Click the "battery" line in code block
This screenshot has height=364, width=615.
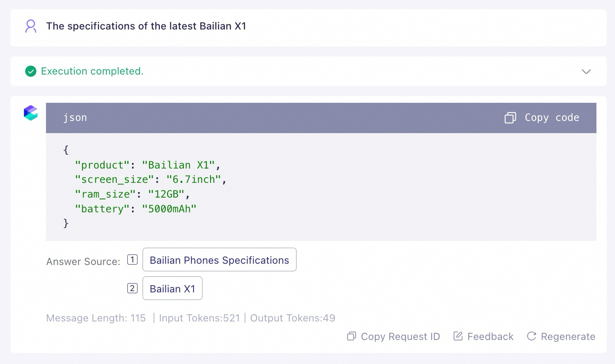(x=136, y=209)
